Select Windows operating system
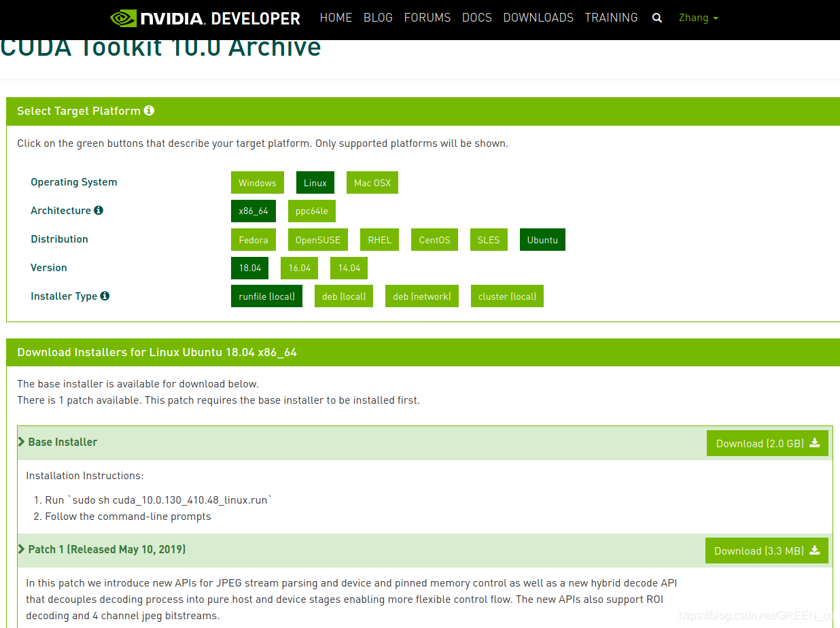 258,183
